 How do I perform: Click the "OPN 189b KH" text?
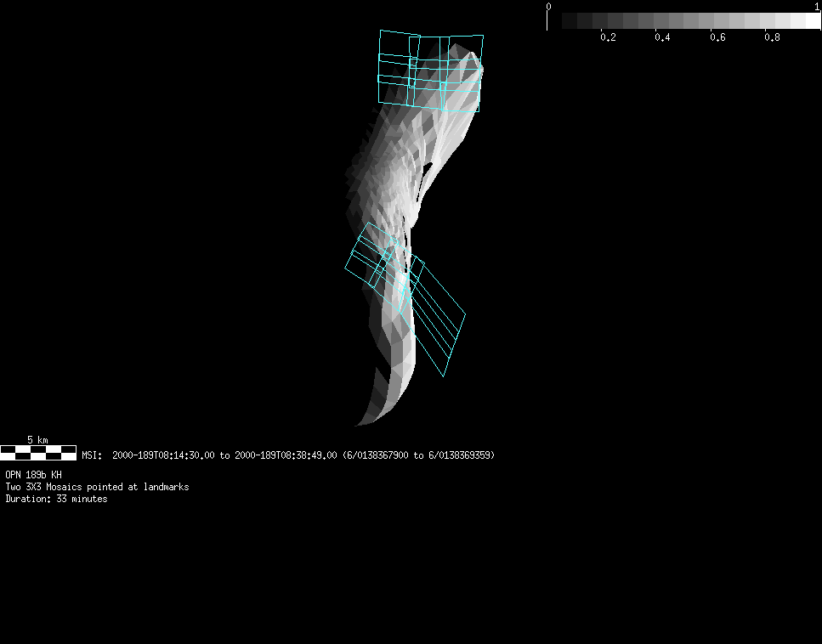(x=33, y=475)
